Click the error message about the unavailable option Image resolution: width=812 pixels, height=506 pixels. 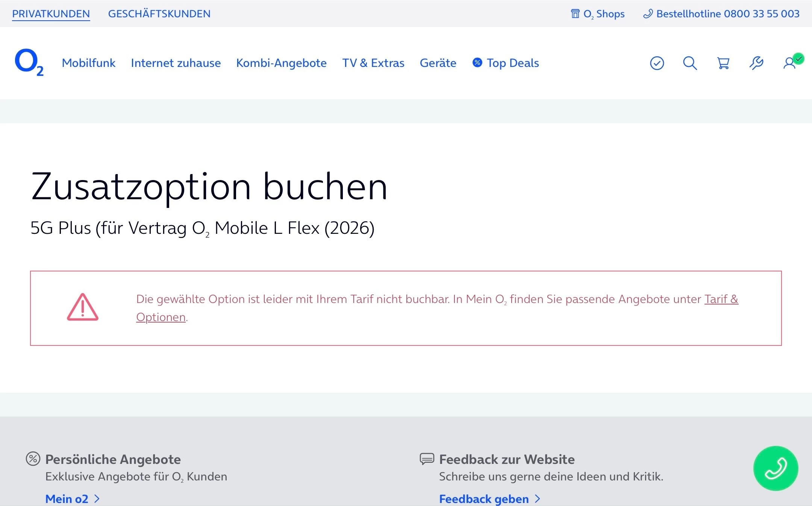(x=437, y=308)
